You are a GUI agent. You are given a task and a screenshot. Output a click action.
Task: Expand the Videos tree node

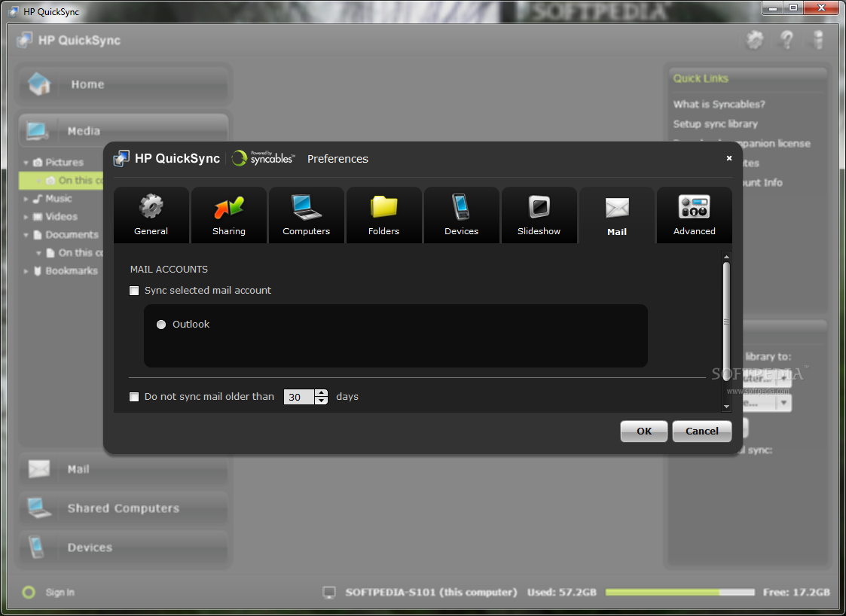point(26,217)
